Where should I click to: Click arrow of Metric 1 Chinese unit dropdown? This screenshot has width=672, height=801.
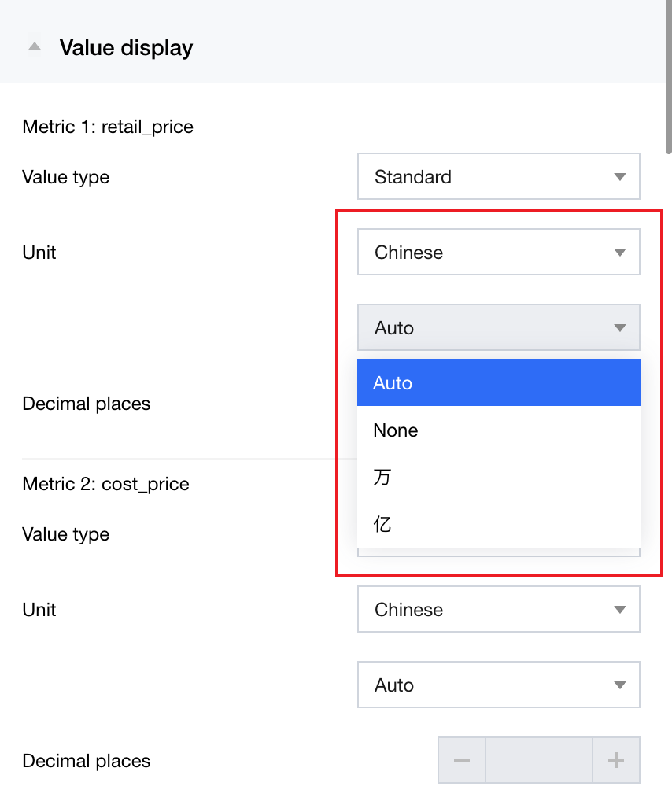(619, 253)
